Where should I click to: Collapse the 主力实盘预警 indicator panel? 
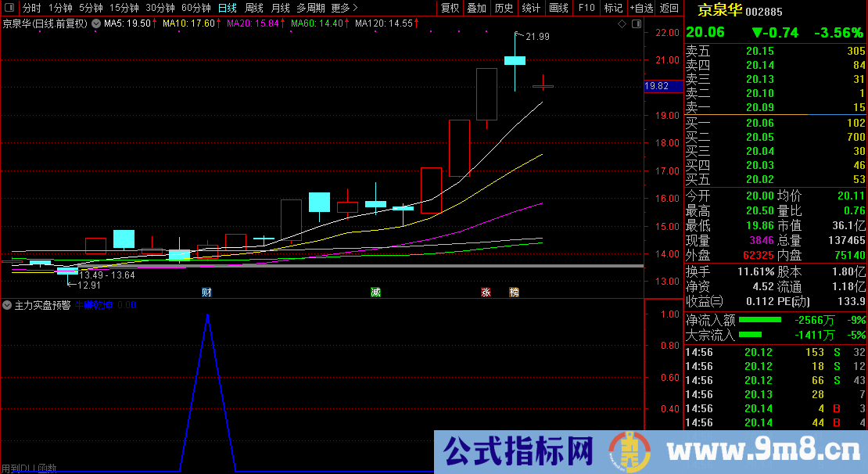pos(8,305)
